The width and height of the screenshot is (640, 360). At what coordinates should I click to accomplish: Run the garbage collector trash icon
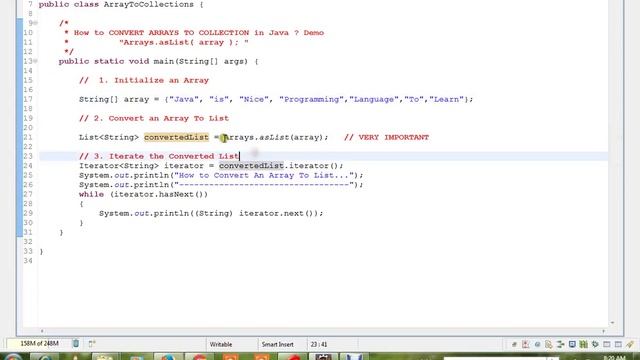[76, 344]
